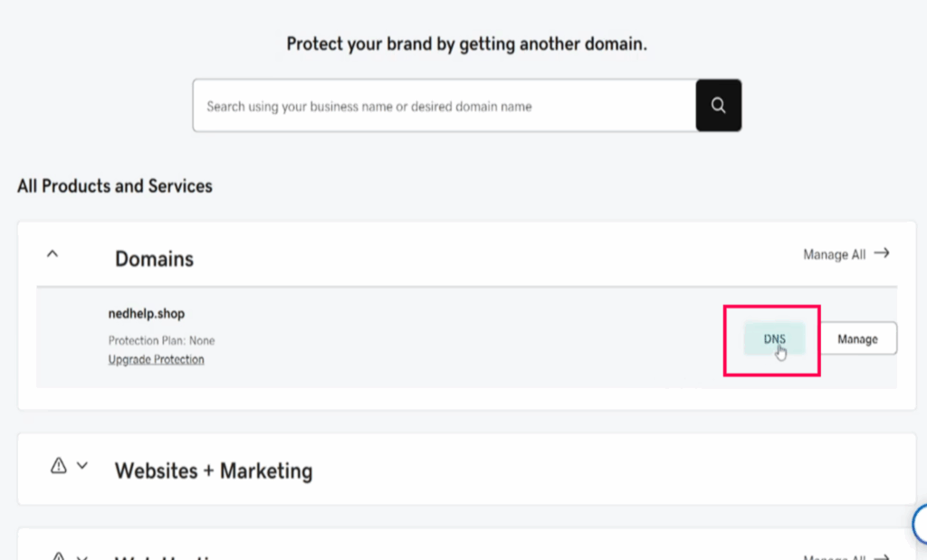Open DNS settings for nedhelp.shop
Screen dimensions: 927x560
(774, 339)
